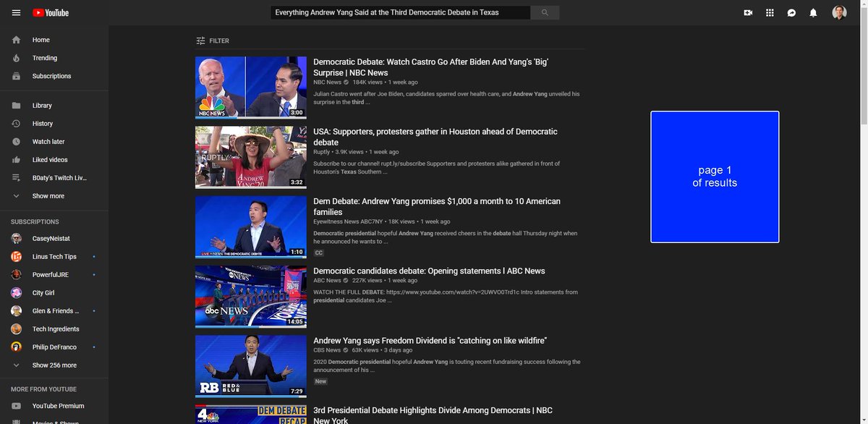
Task: Open title 'Dem Debate: Andrew Yang promises $1,000'
Action: click(x=437, y=206)
